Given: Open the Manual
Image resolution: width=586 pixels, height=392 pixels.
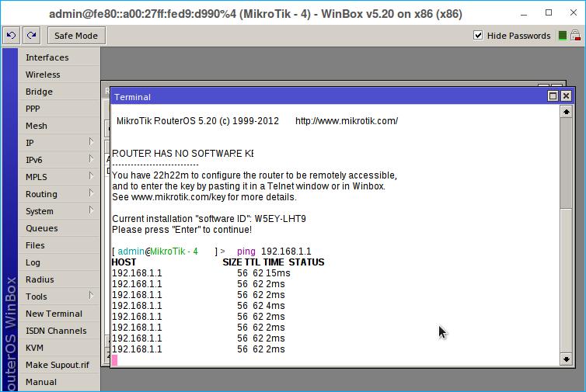Looking at the screenshot, I should coord(59,382).
